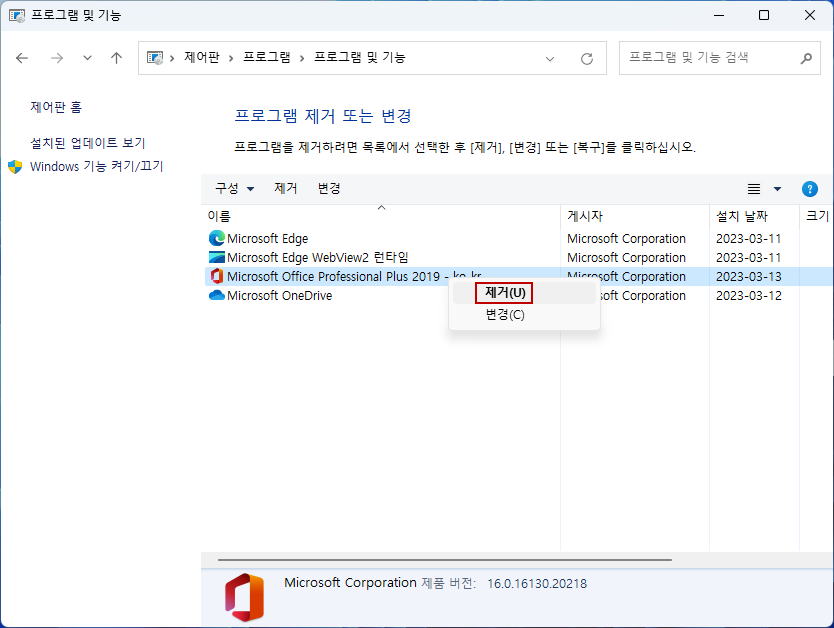Viewport: 834px width, 628px height.
Task: Click 변경 in the toolbar
Action: [329, 188]
